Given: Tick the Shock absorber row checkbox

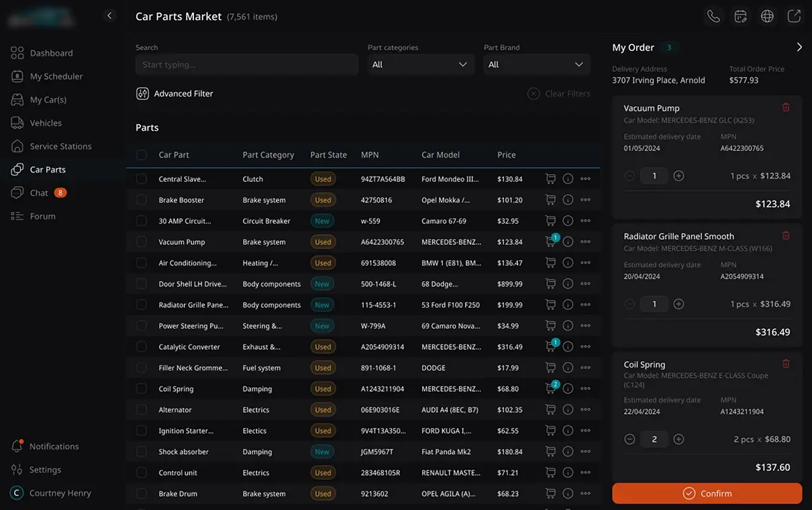Looking at the screenshot, I should tap(141, 452).
